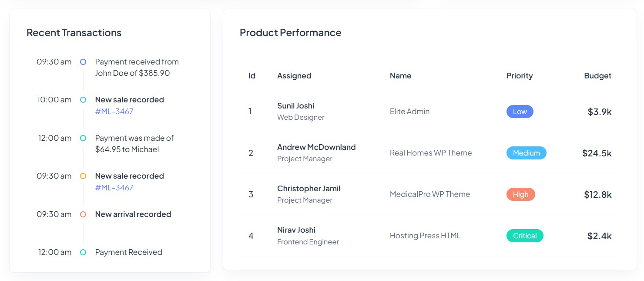Sort by the Budget column header
644x281 pixels.
click(x=597, y=76)
